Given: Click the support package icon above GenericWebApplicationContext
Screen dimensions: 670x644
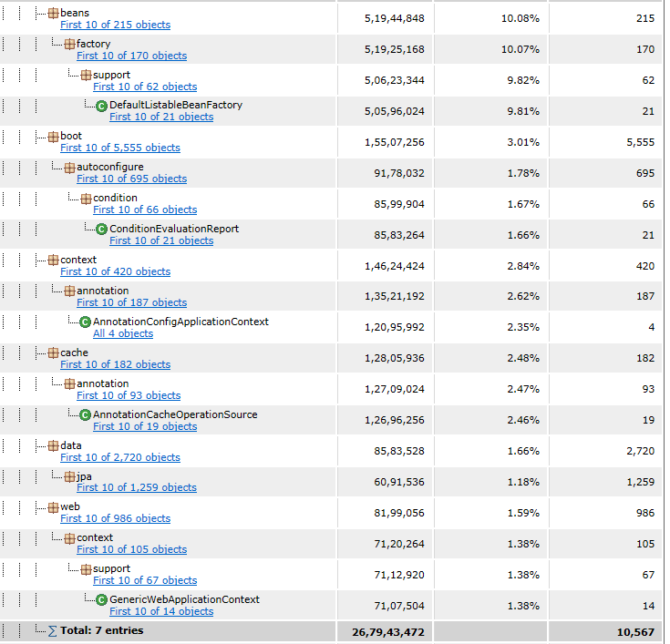Looking at the screenshot, I should pyautogui.click(x=86, y=569).
